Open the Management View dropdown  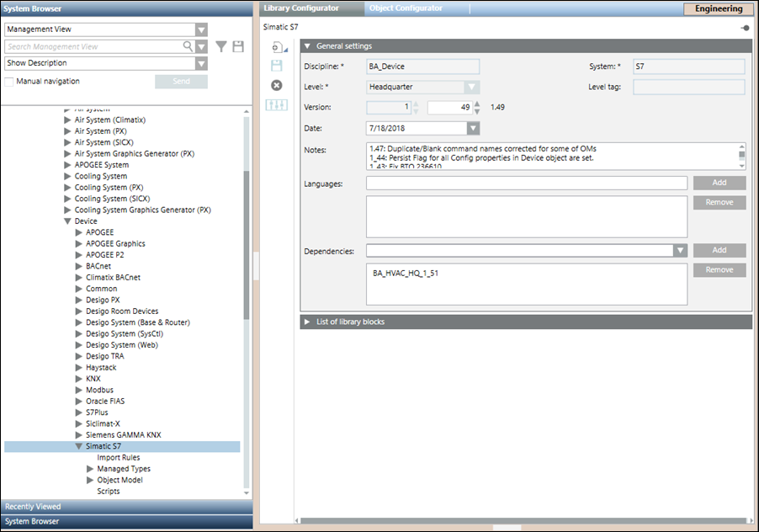201,29
